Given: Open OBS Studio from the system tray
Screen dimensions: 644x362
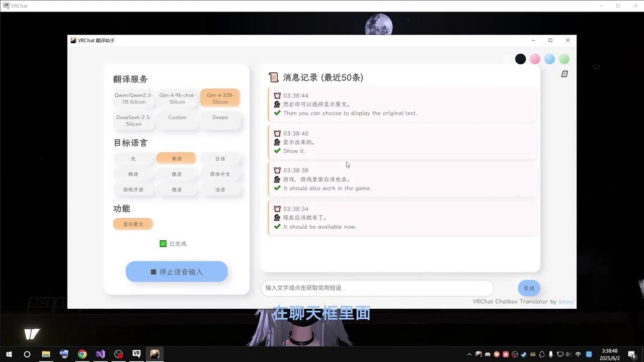Looking at the screenshot, I should tap(515, 354).
